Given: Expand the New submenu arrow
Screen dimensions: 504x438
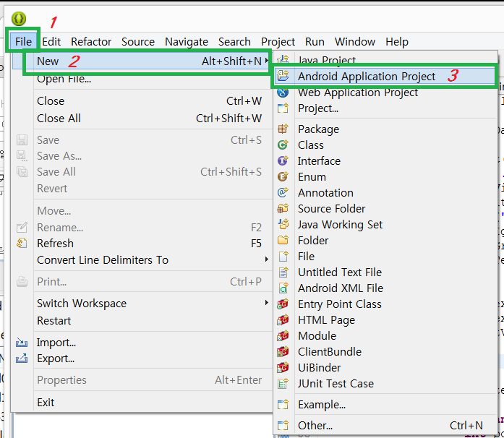Looking at the screenshot, I should 267,61.
